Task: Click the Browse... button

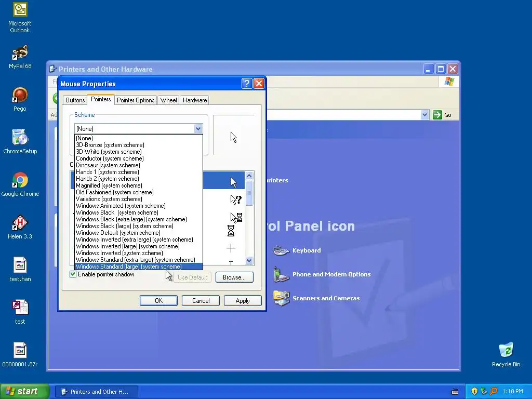Action: 234,277
